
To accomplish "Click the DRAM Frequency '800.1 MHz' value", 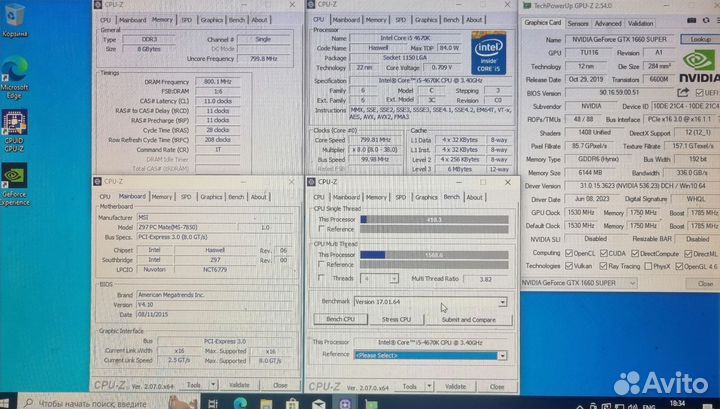I will [x=218, y=82].
